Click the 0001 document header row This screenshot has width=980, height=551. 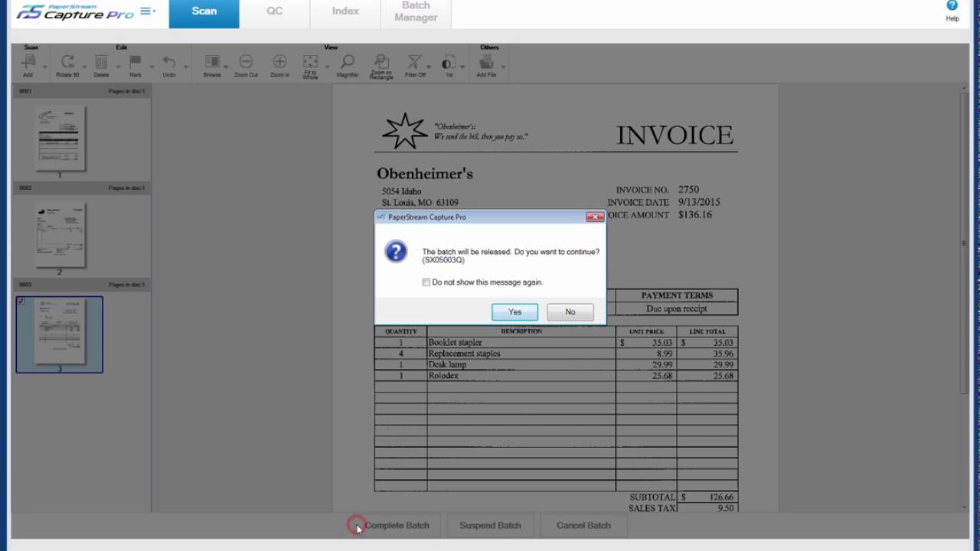pyautogui.click(x=81, y=91)
